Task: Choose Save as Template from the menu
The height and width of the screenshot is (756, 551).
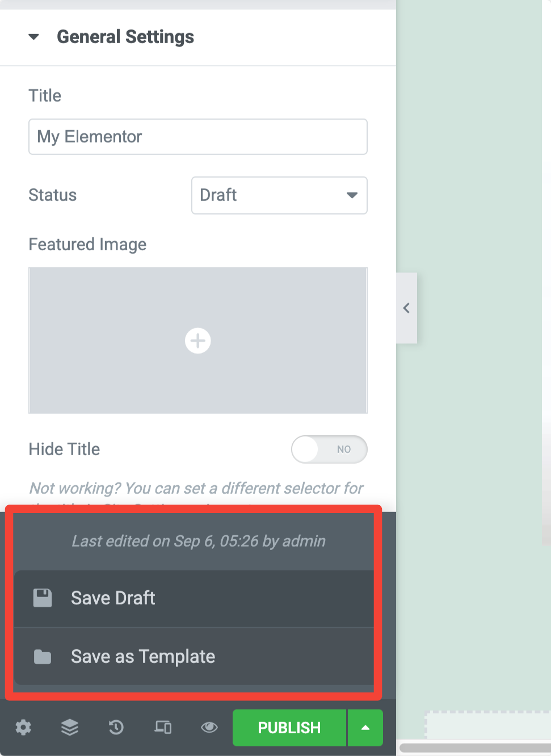Action: click(142, 656)
